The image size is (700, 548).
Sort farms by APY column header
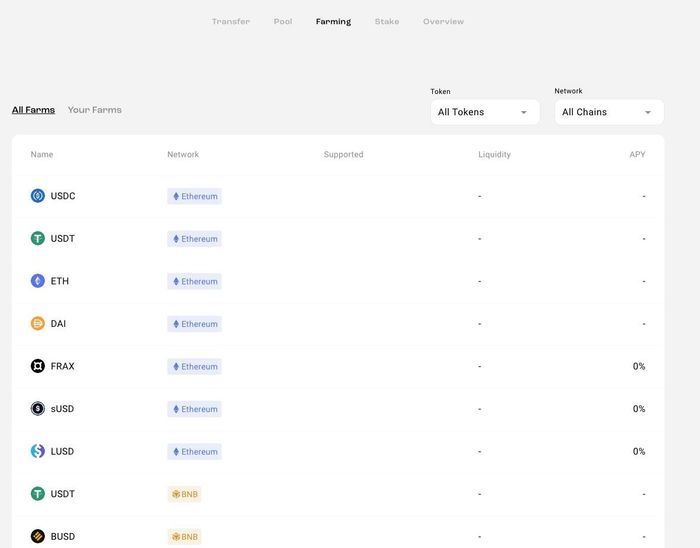637,155
